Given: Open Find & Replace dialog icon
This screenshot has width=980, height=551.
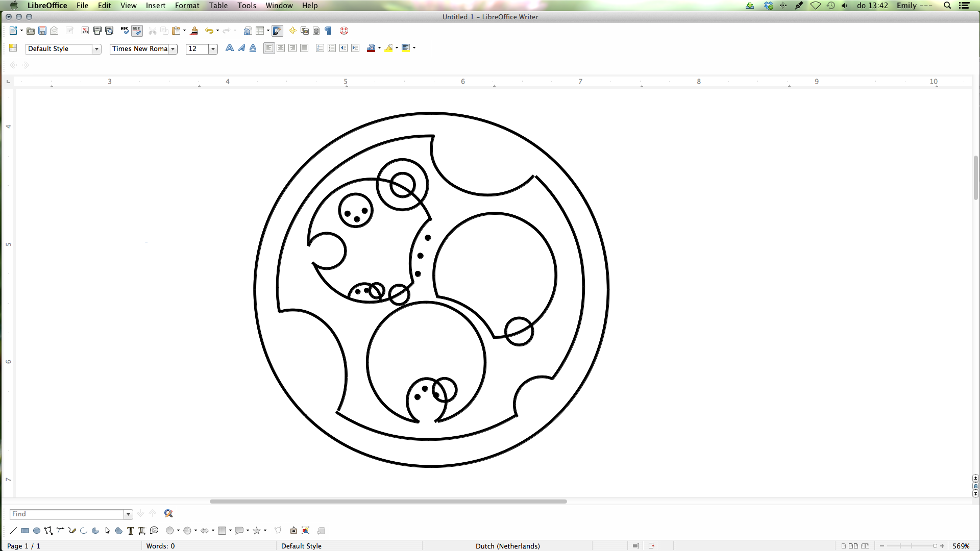Looking at the screenshot, I should tap(168, 514).
